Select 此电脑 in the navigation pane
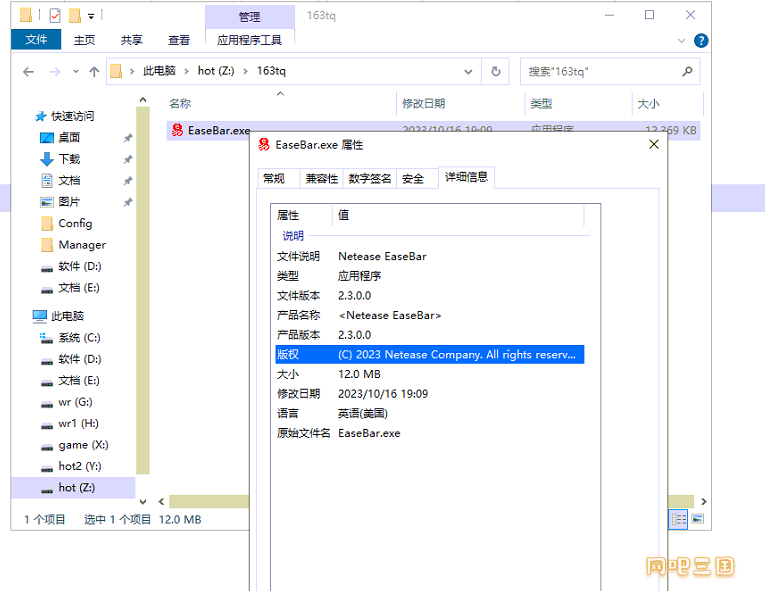The width and height of the screenshot is (765, 591). 67,316
